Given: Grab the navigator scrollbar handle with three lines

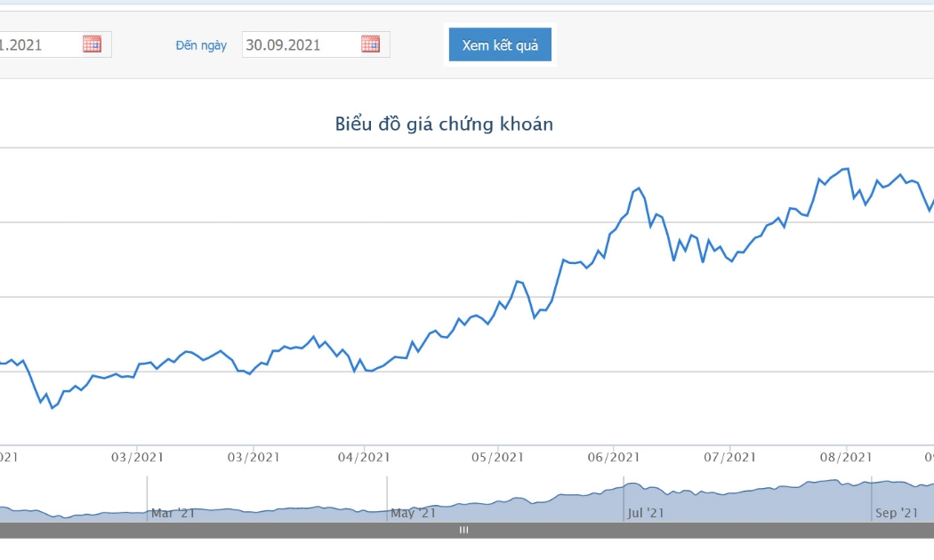Looking at the screenshot, I should (x=463, y=530).
